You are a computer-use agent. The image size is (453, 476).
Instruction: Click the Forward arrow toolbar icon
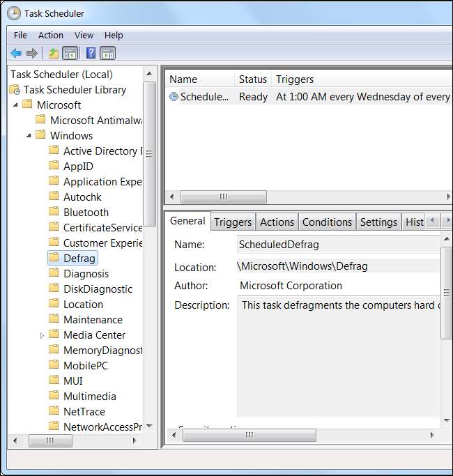tap(32, 53)
